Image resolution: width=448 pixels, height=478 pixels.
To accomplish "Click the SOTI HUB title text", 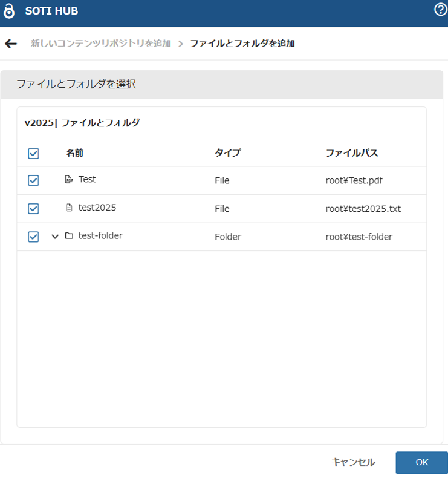I will 51,11.
